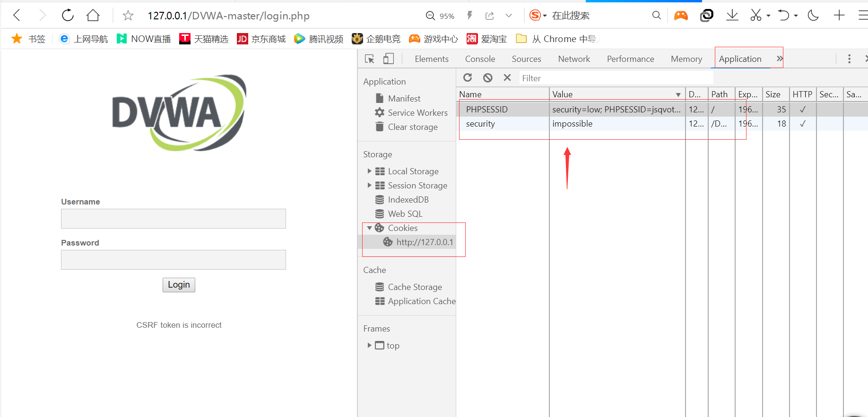Image resolution: width=868 pixels, height=417 pixels.
Task: Open the 95% zoom control
Action: (440, 16)
